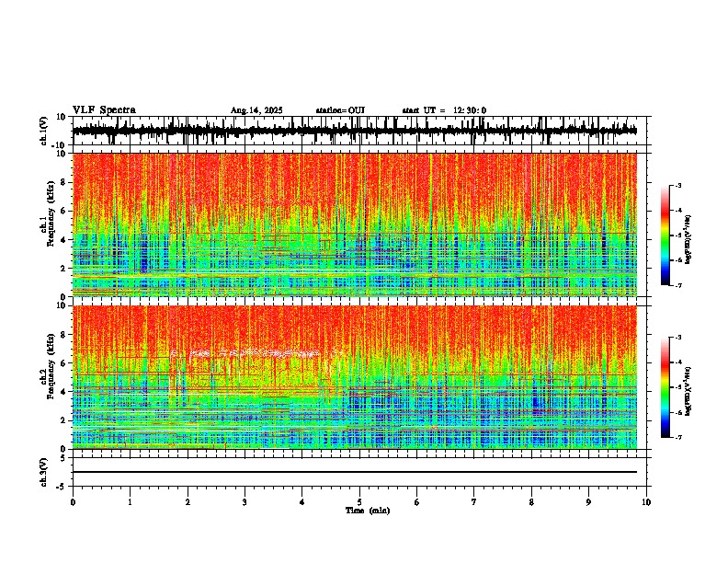Click the "6" kHz tick on ch.2 frequency axis

pyautogui.click(x=63, y=363)
